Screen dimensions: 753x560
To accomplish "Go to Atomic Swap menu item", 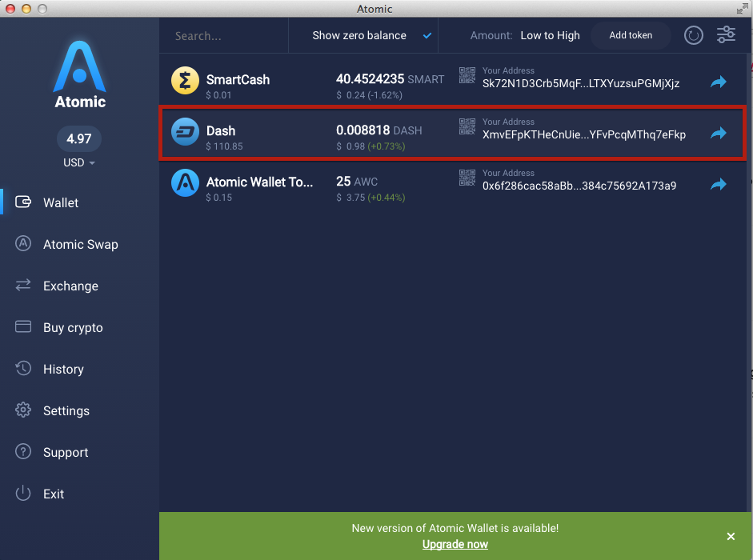I will (81, 245).
